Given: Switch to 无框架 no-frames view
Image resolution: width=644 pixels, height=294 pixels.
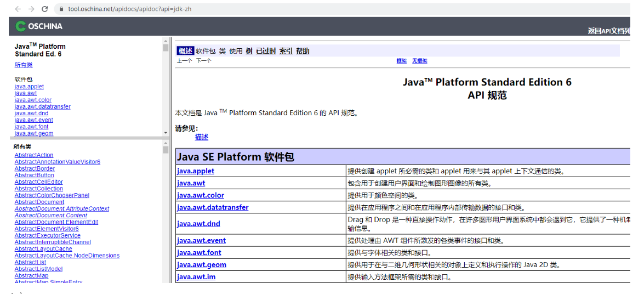Looking at the screenshot, I should [x=420, y=61].
